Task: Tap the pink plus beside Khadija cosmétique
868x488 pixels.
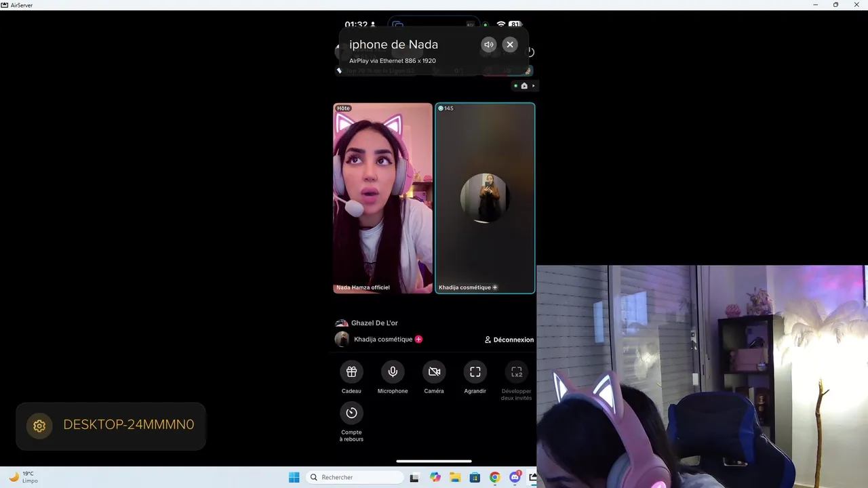Action: point(418,339)
